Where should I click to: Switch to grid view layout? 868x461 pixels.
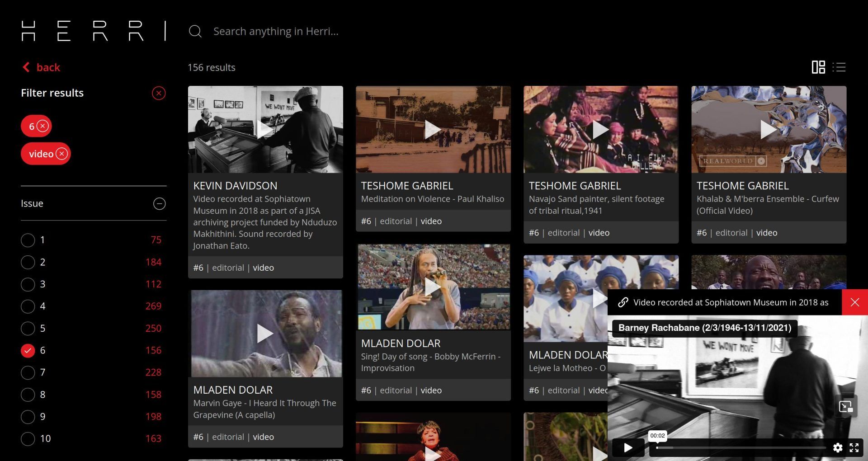818,67
